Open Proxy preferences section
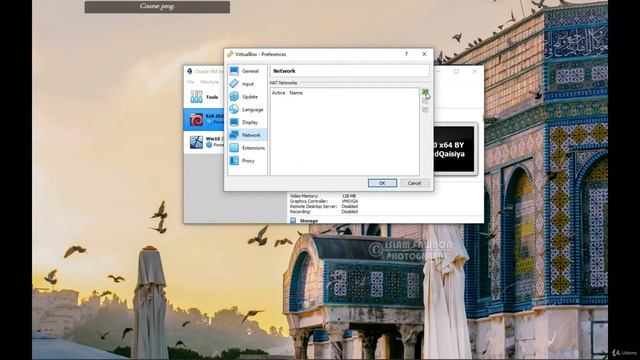 click(247, 161)
